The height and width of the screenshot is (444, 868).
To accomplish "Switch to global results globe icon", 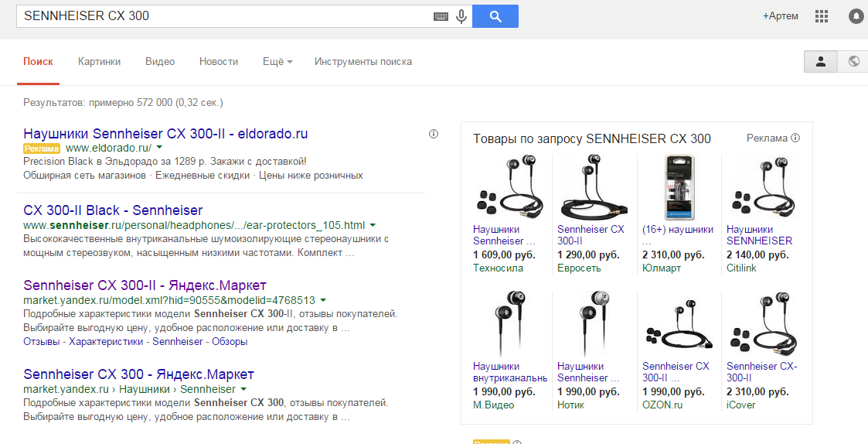I will click(x=853, y=62).
